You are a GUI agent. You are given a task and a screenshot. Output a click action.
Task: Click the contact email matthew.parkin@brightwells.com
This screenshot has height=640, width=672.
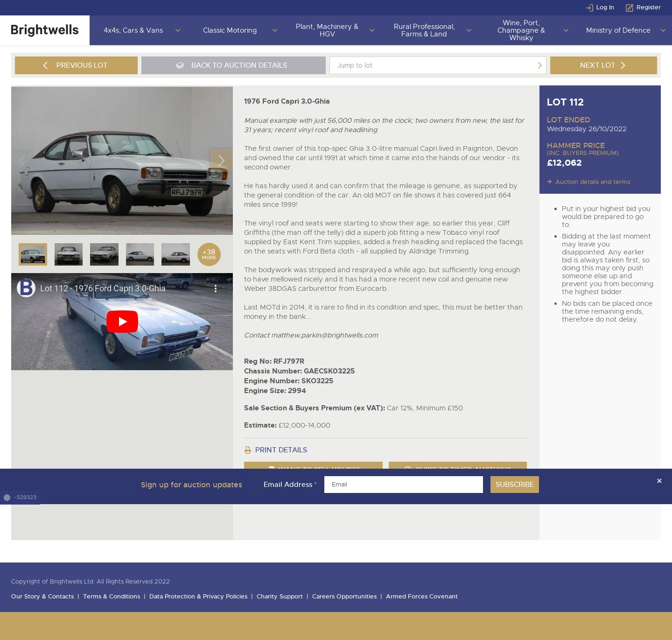pos(324,335)
